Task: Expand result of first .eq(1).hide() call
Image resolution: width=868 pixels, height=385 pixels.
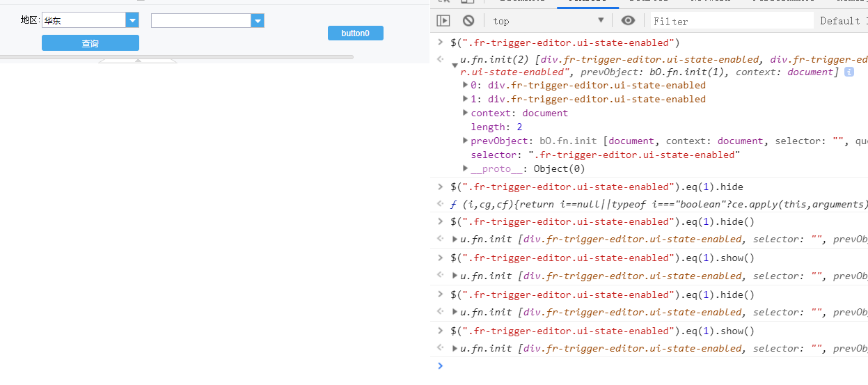Action: point(455,239)
